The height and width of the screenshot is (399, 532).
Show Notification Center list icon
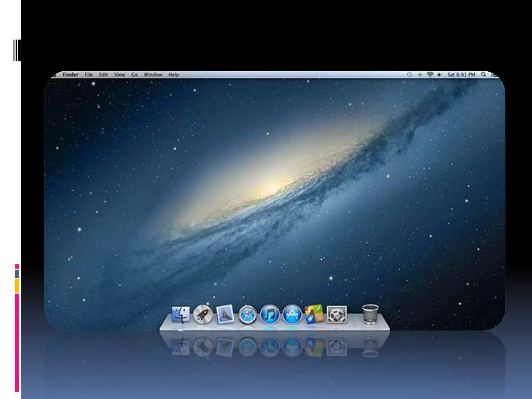494,75
